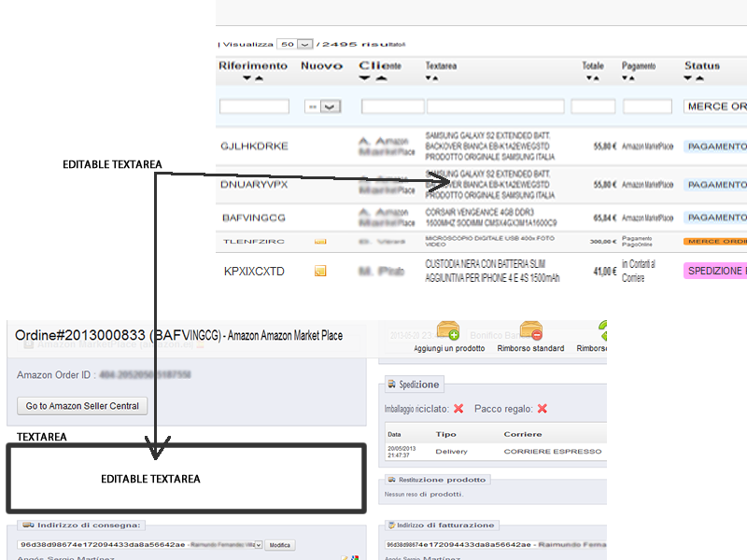
Task: Click the Nuovo column header
Action: click(x=321, y=65)
